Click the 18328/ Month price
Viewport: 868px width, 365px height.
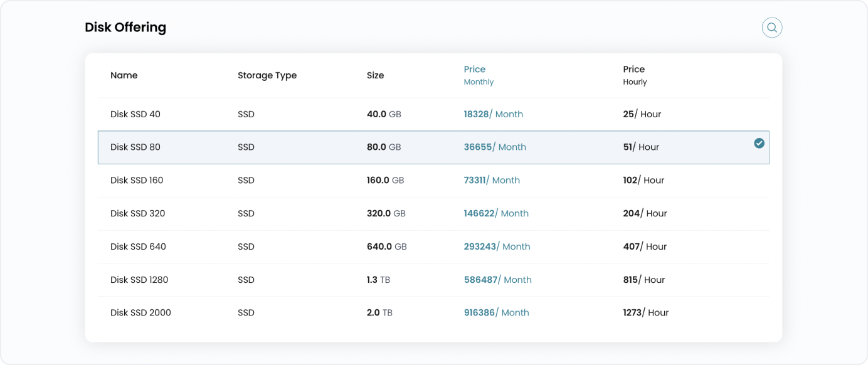[x=493, y=114]
